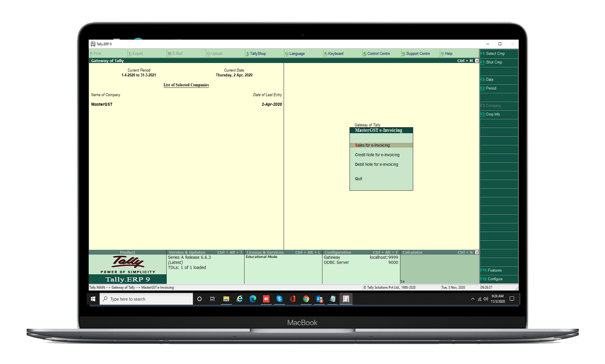Click F11: Features side button

tap(499, 270)
